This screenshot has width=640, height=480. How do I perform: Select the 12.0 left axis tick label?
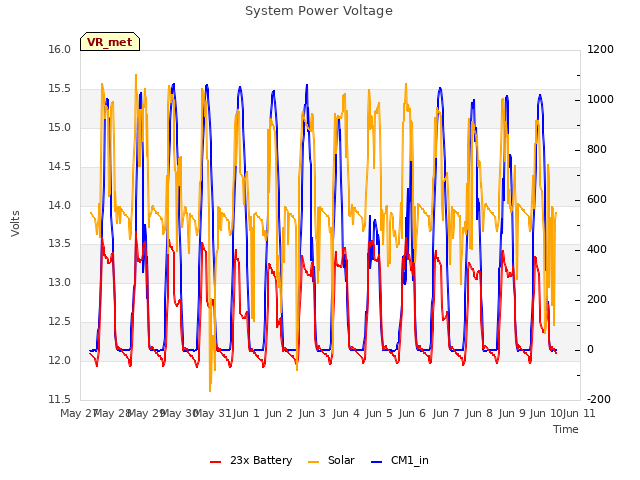59,360
